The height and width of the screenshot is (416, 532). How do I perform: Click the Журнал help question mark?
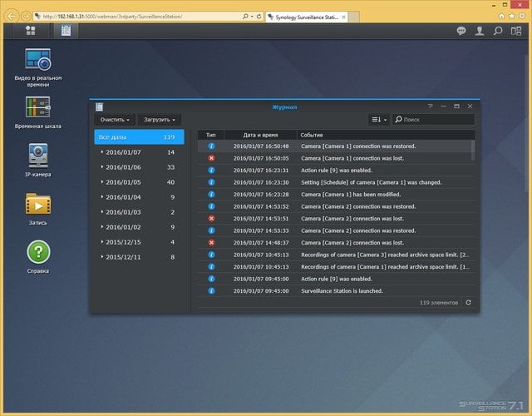[430, 106]
